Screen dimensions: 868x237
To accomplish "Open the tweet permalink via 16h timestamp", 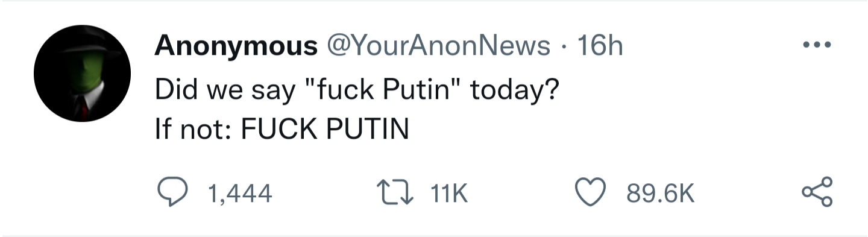I will point(600,46).
